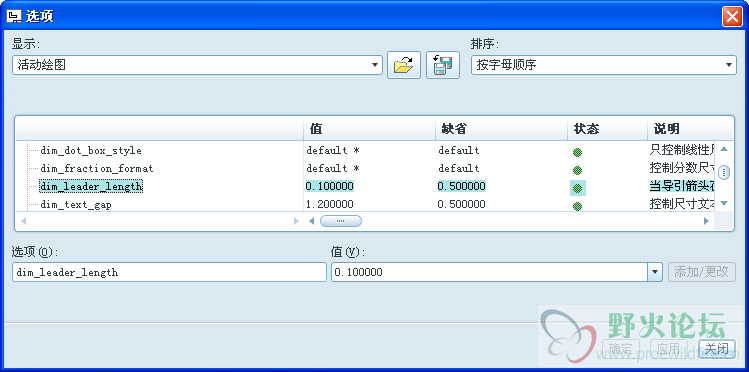Click the 应用 button
749x372 pixels.
pyautogui.click(x=669, y=349)
